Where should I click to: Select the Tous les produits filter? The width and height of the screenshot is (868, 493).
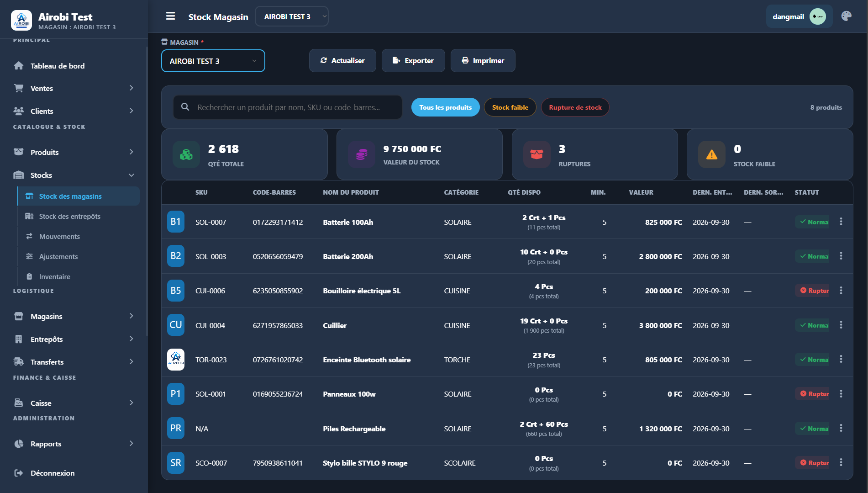[x=445, y=107]
